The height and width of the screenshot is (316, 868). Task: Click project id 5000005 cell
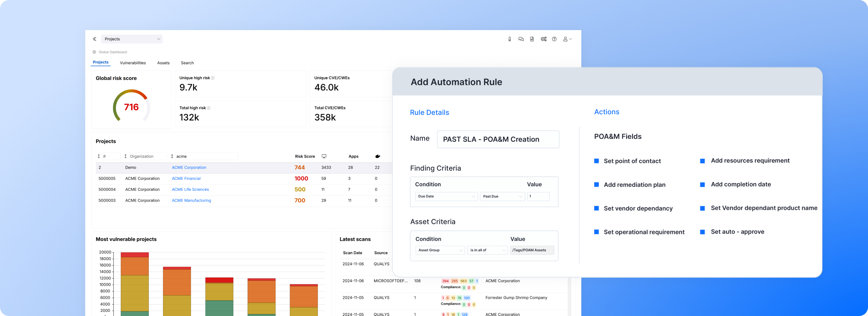point(107,178)
